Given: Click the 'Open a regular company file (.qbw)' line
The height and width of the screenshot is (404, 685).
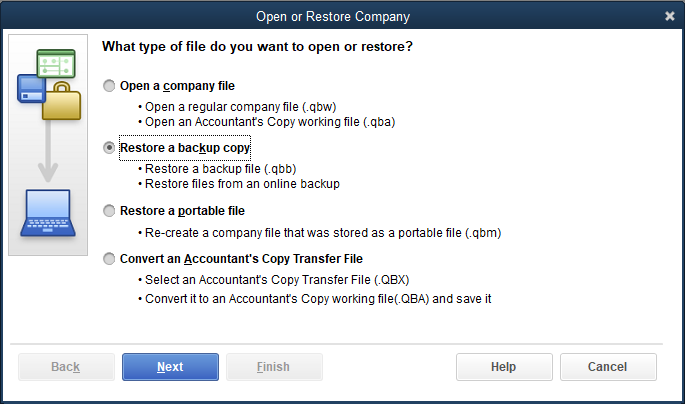Looking at the screenshot, I should [x=240, y=107].
